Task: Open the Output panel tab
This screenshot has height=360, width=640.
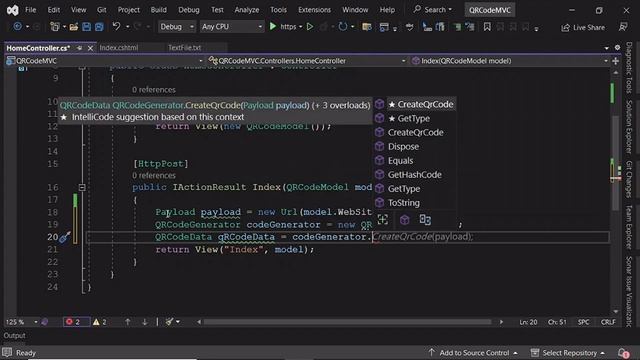Action: coord(15,336)
